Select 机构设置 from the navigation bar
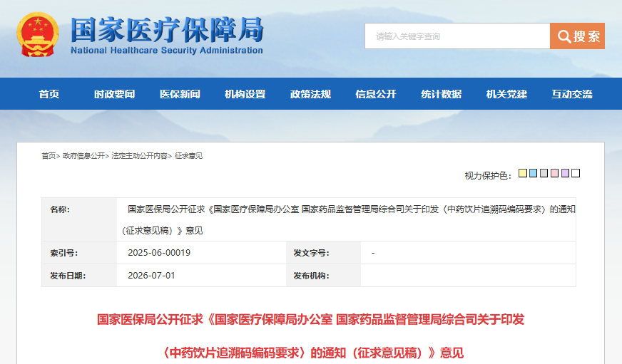 pyautogui.click(x=245, y=94)
